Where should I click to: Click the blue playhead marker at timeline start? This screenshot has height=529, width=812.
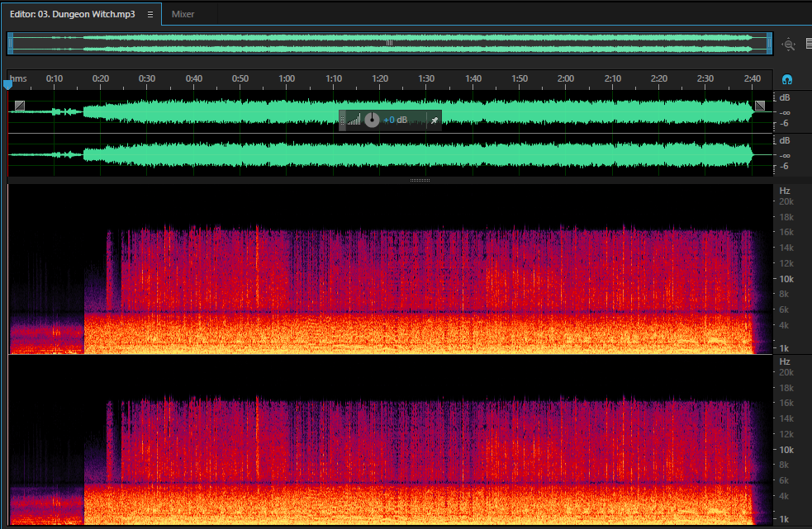click(7, 84)
